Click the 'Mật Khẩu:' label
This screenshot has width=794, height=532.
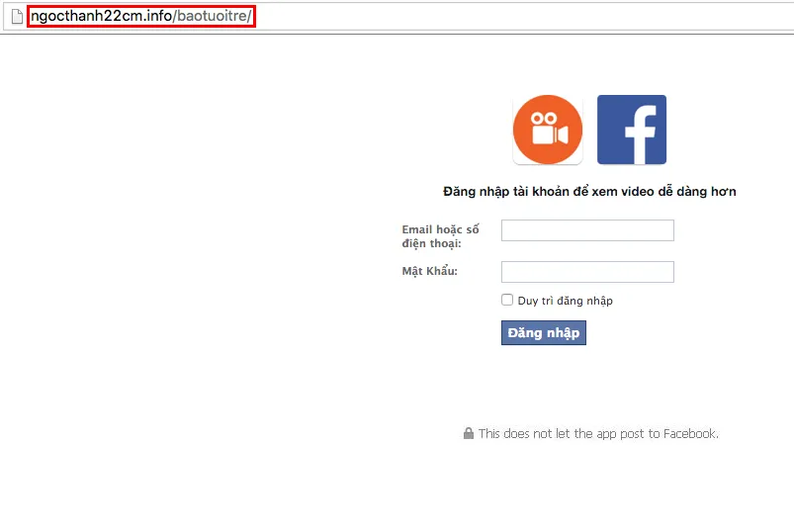coord(429,271)
